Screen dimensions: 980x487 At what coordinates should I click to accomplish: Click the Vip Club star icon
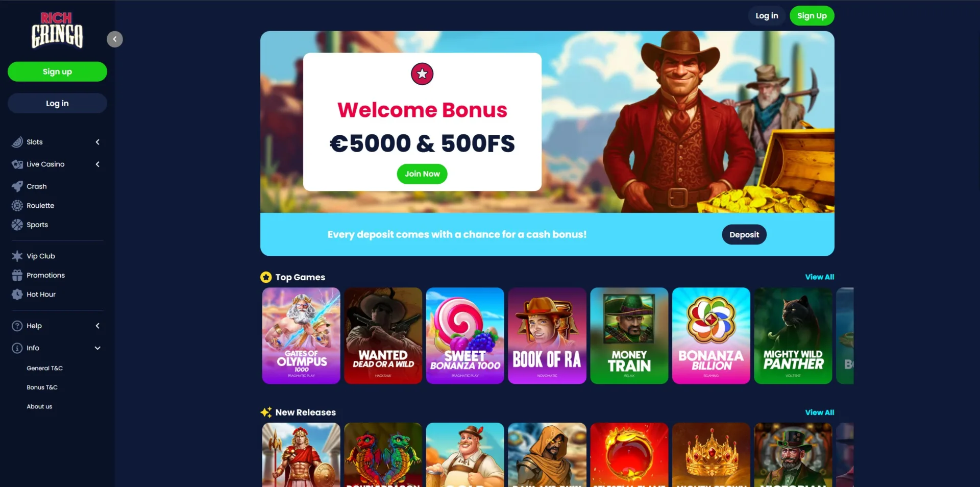click(17, 256)
